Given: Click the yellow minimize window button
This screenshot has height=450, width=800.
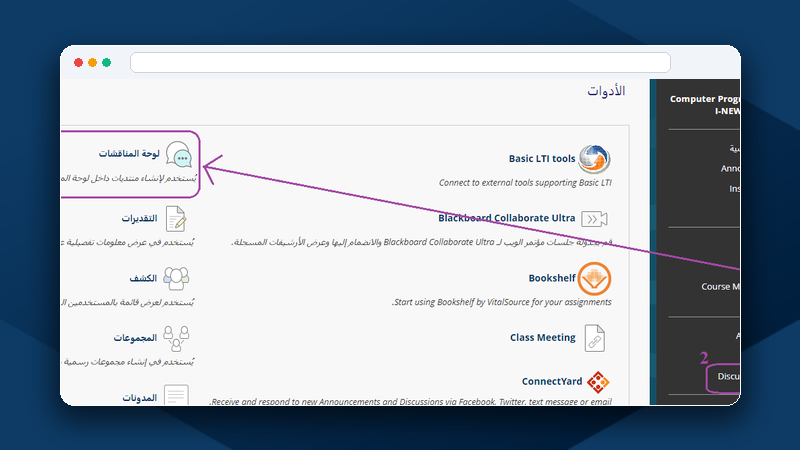Looking at the screenshot, I should [x=92, y=62].
